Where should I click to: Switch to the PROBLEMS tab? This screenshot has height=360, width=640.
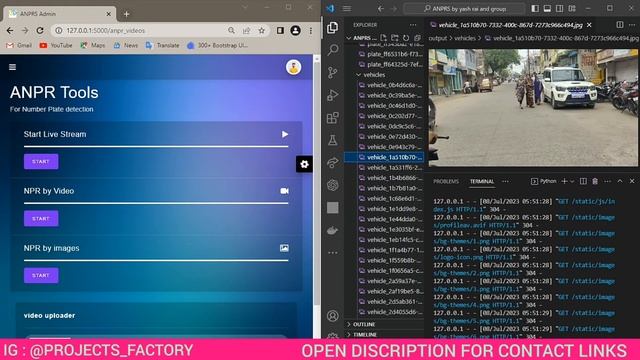coord(446,181)
